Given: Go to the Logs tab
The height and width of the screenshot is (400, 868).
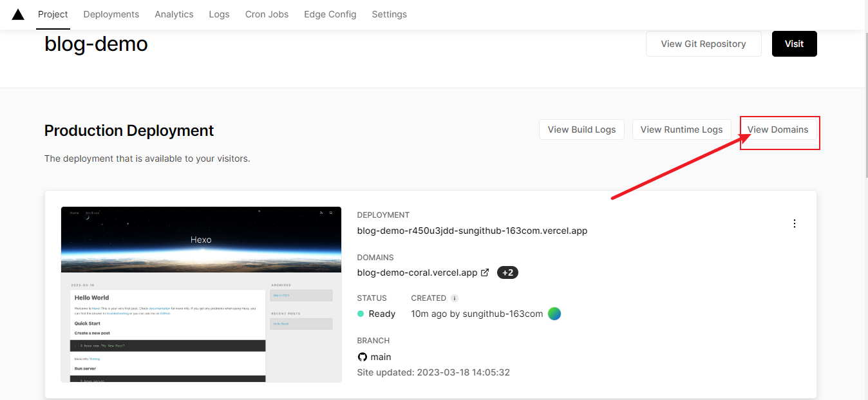Looking at the screenshot, I should (x=219, y=14).
